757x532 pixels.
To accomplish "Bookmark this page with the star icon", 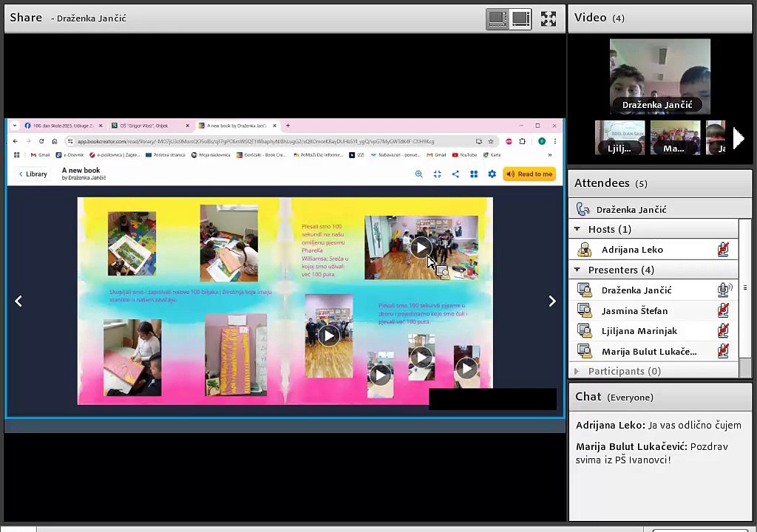I will [491, 141].
